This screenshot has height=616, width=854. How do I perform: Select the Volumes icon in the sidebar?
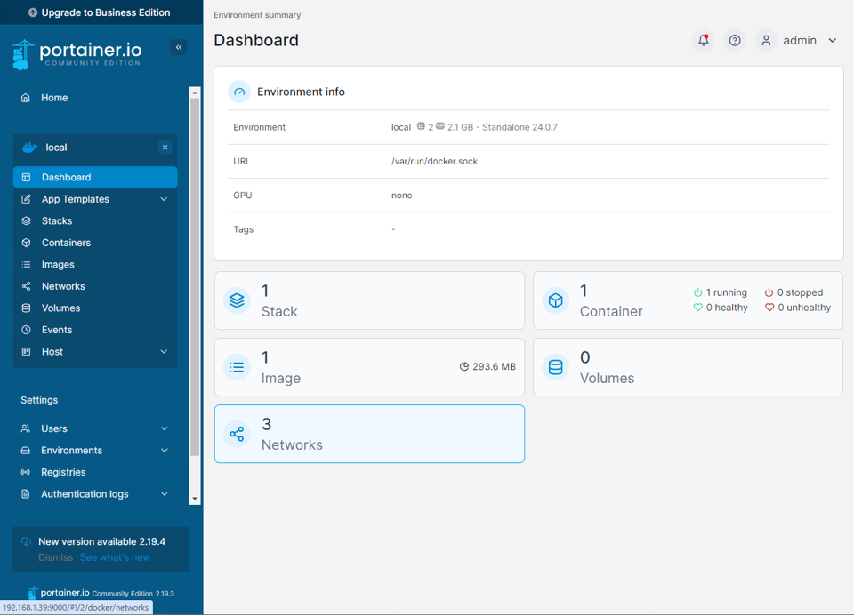(x=25, y=308)
